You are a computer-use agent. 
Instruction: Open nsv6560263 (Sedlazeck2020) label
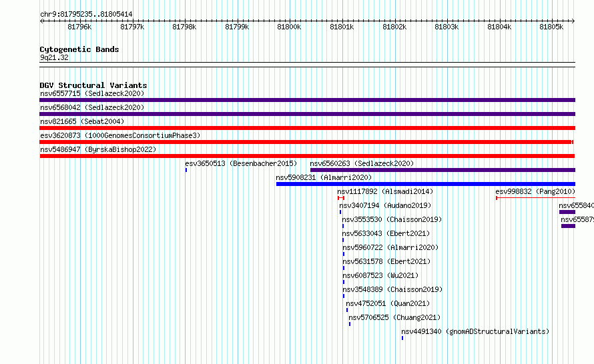tap(362, 163)
